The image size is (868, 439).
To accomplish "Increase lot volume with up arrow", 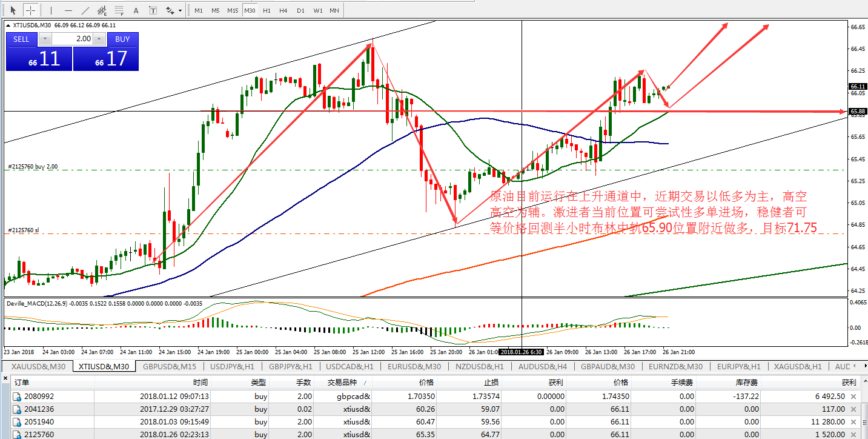I will coord(99,39).
